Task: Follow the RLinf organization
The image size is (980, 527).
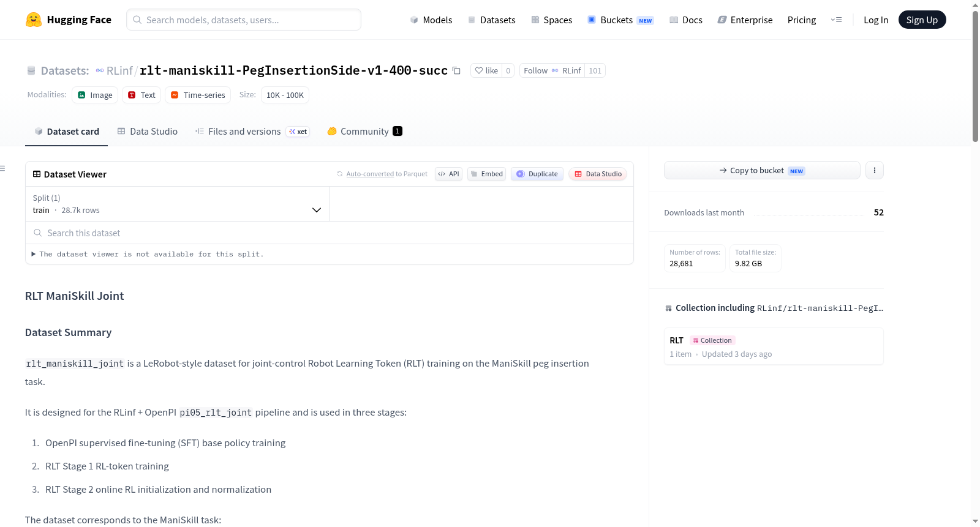Action: [x=552, y=70]
